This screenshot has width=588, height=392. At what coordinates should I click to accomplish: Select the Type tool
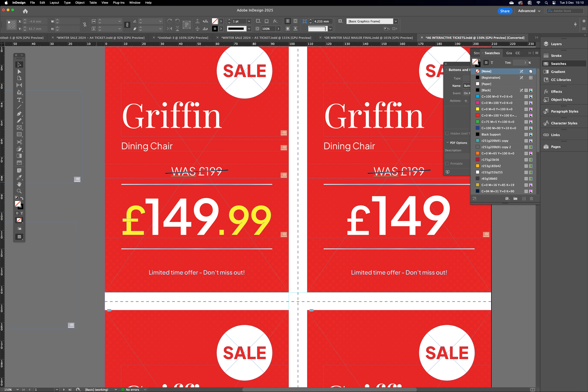(19, 100)
